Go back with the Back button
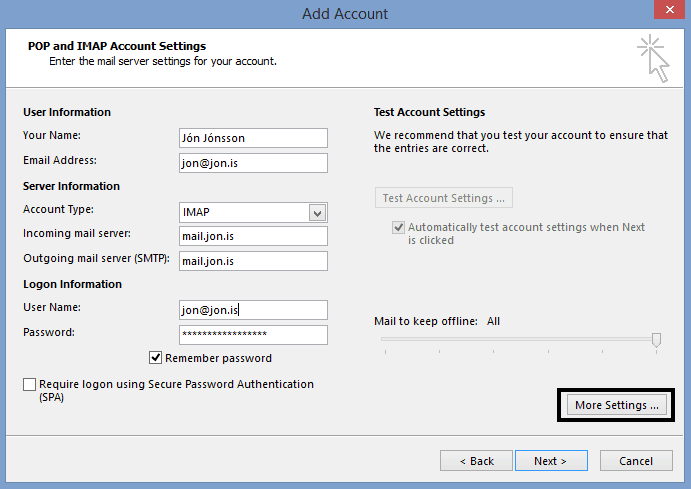This screenshot has width=691, height=489. pos(476,461)
